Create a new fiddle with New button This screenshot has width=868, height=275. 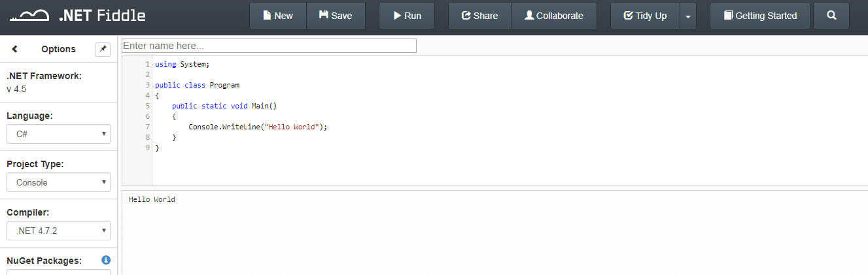(278, 16)
